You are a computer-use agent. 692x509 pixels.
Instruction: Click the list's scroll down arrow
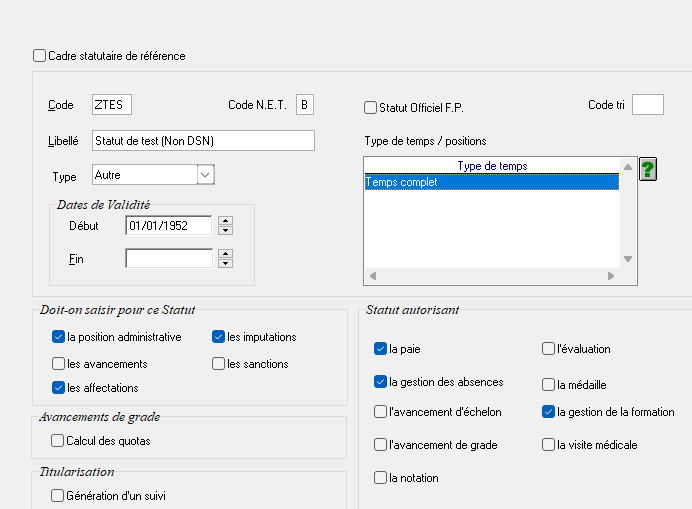(x=628, y=259)
